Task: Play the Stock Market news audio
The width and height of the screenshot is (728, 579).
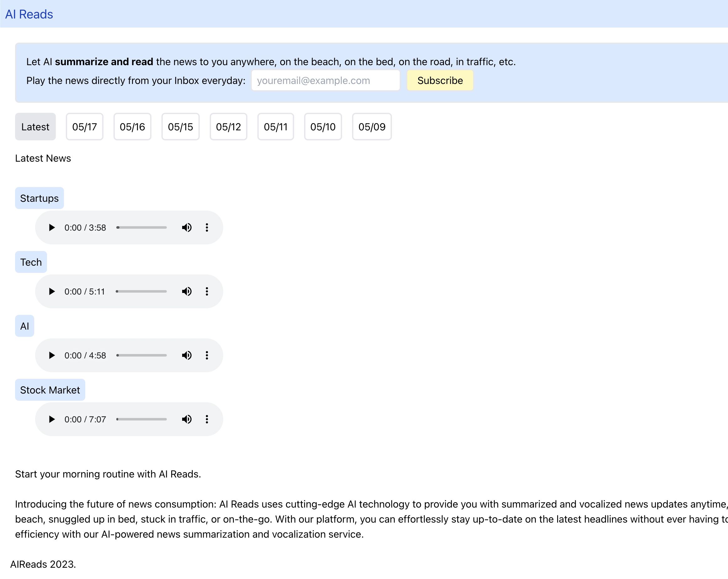Action: (52, 420)
